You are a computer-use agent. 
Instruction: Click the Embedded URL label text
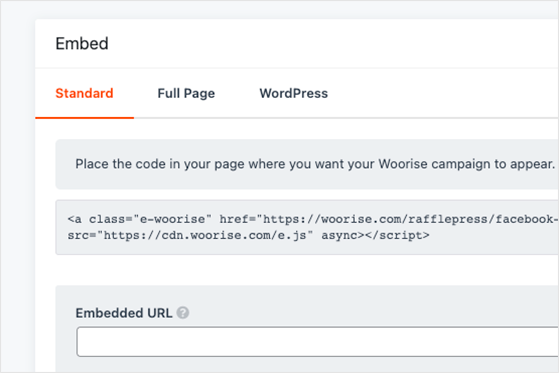[x=124, y=313]
